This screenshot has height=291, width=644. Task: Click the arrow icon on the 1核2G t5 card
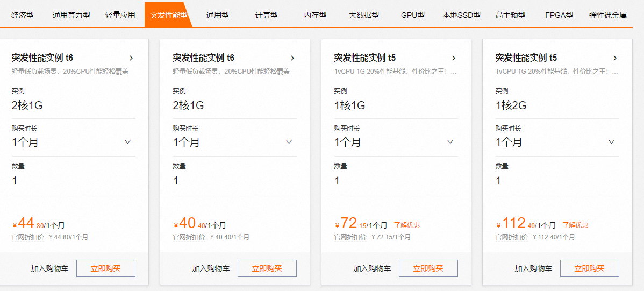(615, 58)
